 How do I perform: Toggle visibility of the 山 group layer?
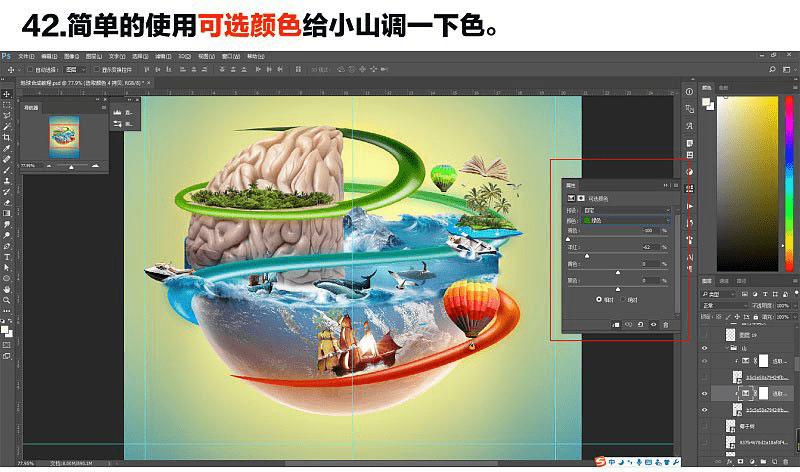pos(705,349)
